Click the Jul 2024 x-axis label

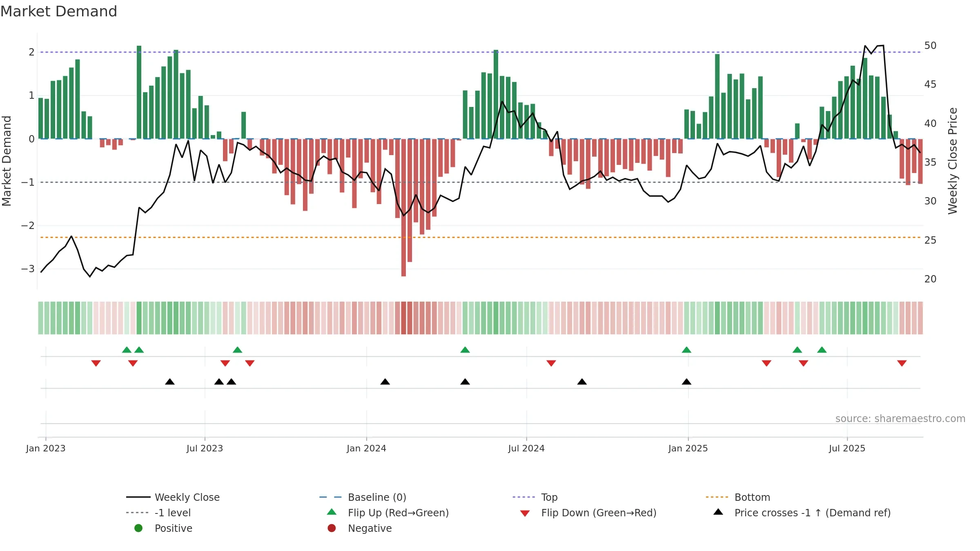coord(526,449)
